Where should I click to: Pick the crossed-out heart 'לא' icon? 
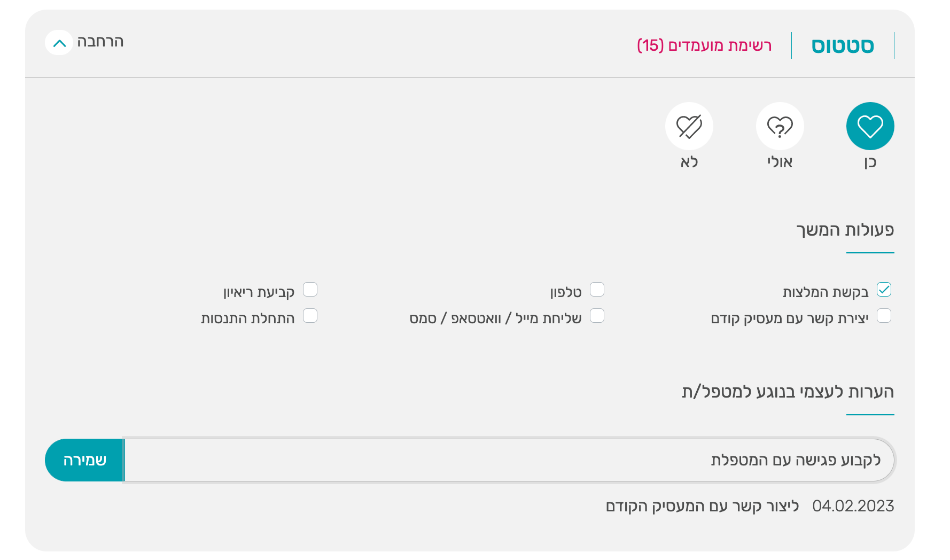click(x=689, y=126)
